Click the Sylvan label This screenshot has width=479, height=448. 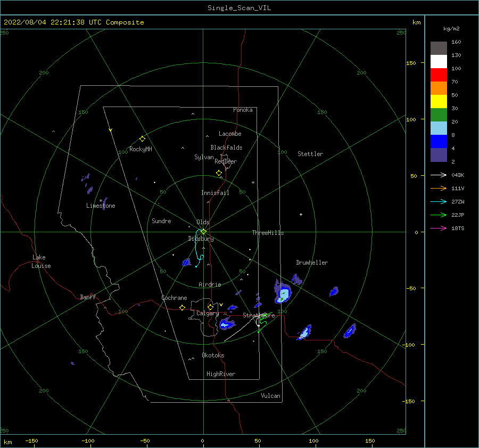(x=204, y=157)
